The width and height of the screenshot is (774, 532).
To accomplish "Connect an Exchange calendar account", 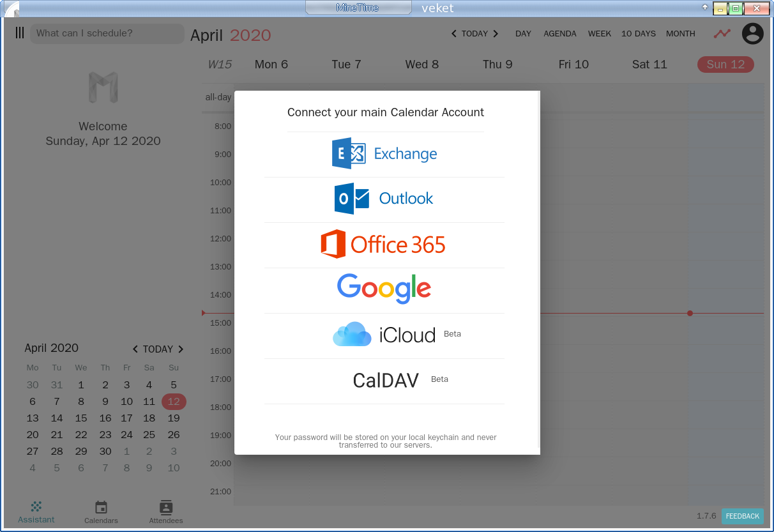I will [384, 154].
